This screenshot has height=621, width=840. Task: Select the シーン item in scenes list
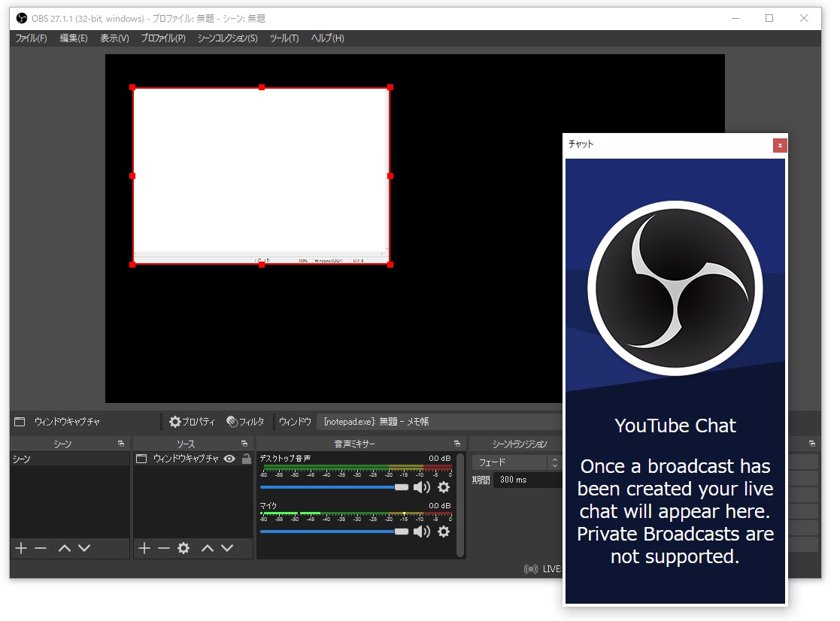pyautogui.click(x=70, y=459)
